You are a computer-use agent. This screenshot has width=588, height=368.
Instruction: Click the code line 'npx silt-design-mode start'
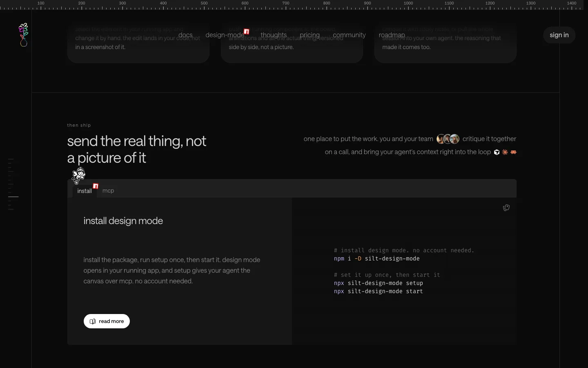pos(379,291)
